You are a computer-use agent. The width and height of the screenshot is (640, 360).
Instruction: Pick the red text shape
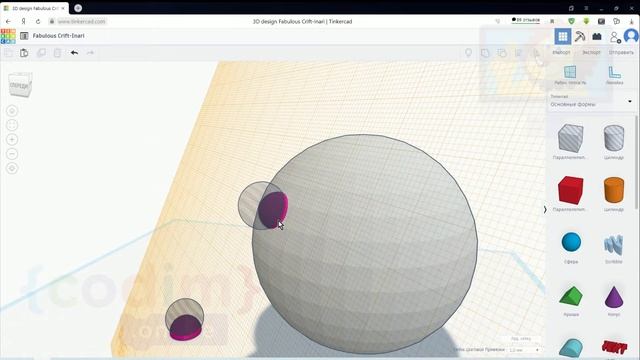(x=614, y=347)
